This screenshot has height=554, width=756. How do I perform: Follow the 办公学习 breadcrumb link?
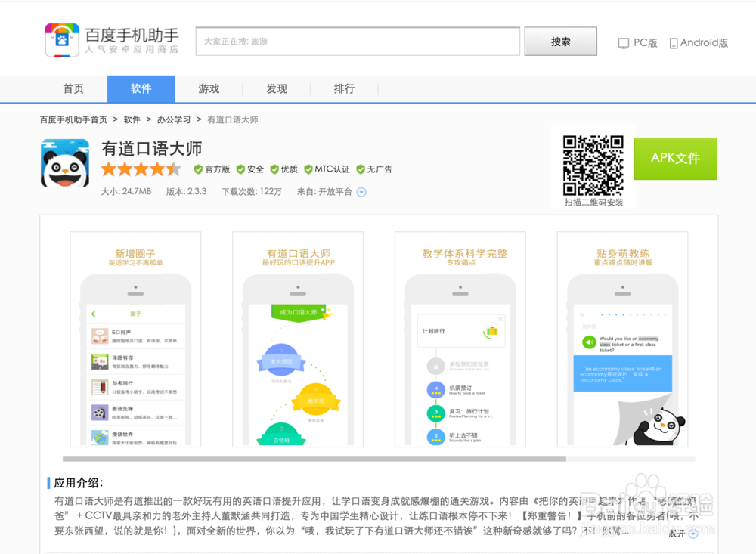coord(174,119)
